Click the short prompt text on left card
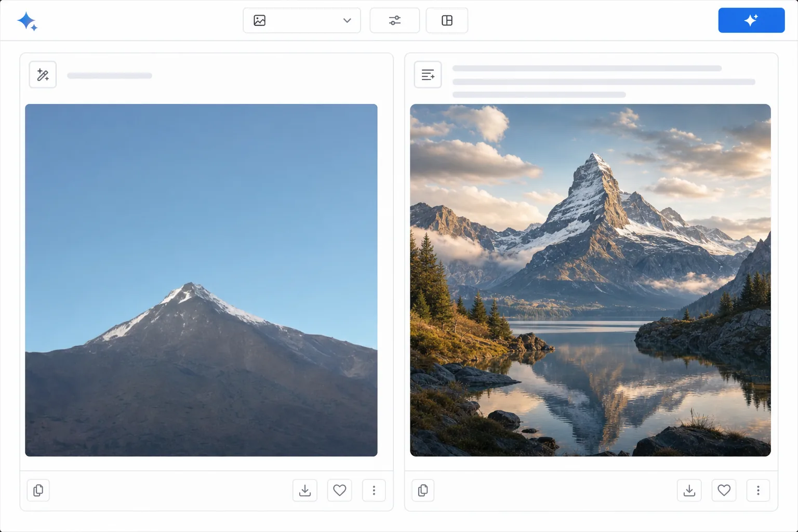 coord(110,76)
